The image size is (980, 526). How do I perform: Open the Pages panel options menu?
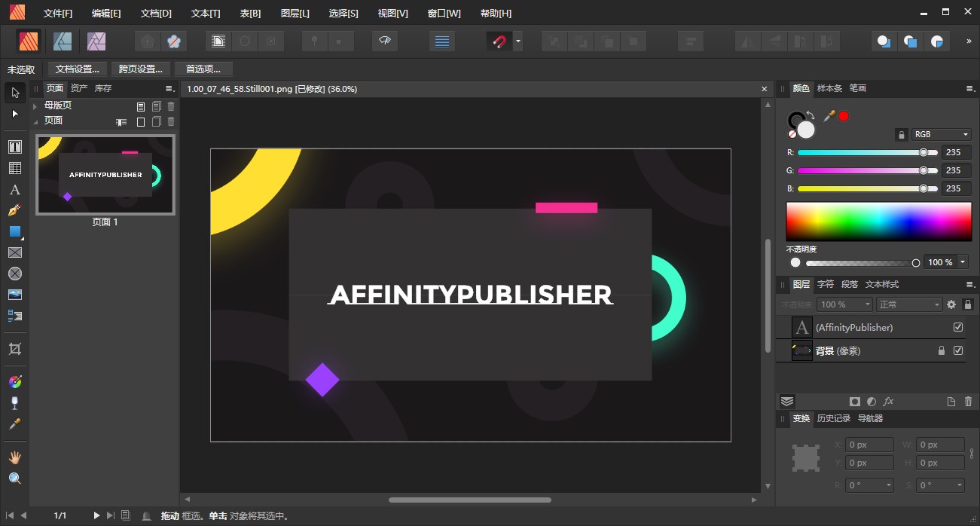(169, 89)
